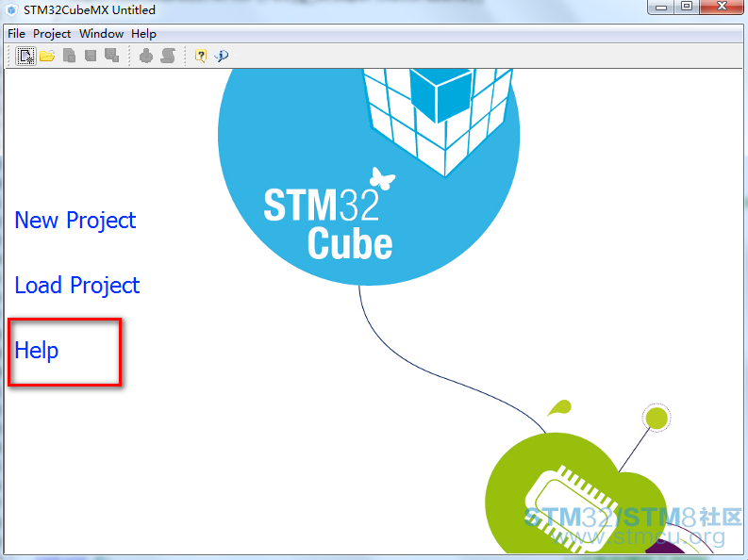Image resolution: width=748 pixels, height=560 pixels.
Task: Click the STM32CubeMX title bar app icon
Action: 12,9
